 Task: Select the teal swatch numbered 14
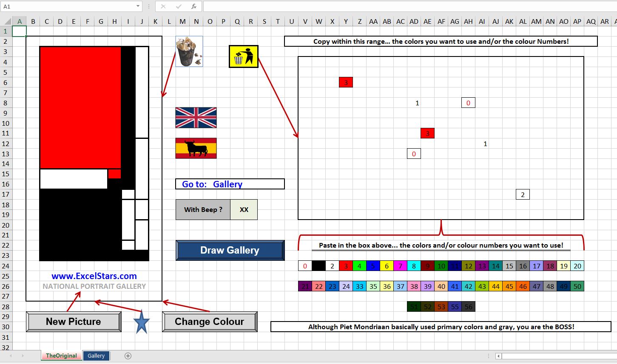click(x=495, y=266)
